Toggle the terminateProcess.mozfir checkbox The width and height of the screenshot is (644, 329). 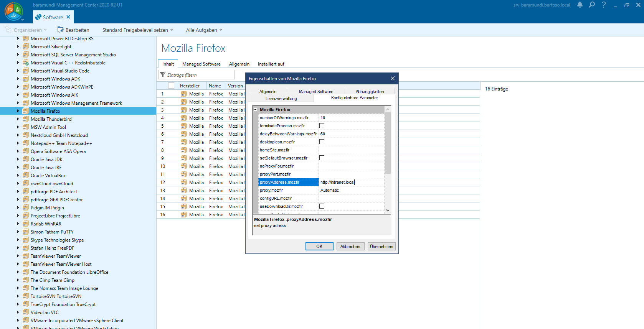[322, 126]
